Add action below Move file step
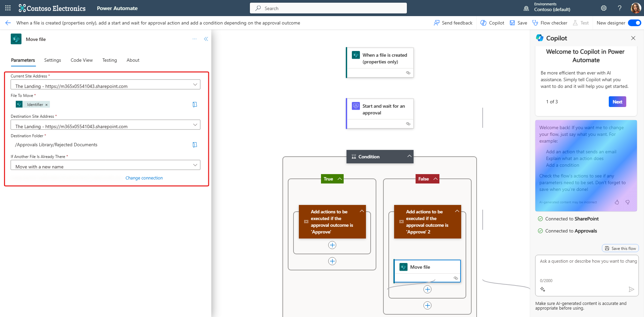644x317 pixels. point(427,289)
